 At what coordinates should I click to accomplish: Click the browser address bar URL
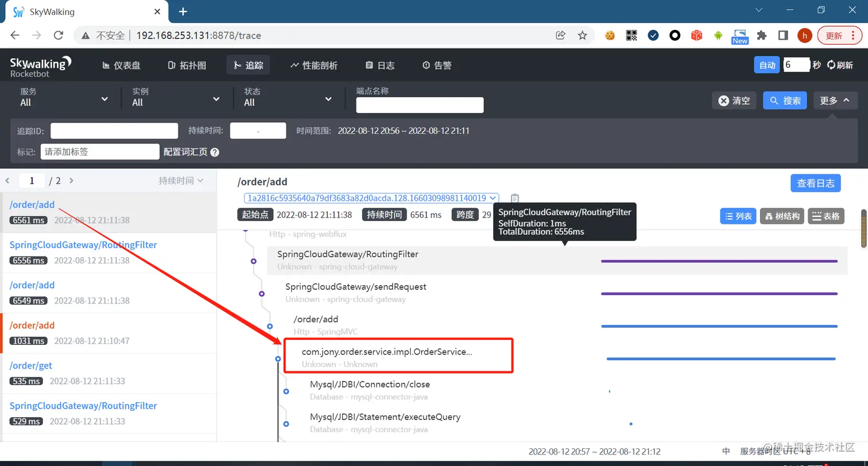tap(199, 36)
